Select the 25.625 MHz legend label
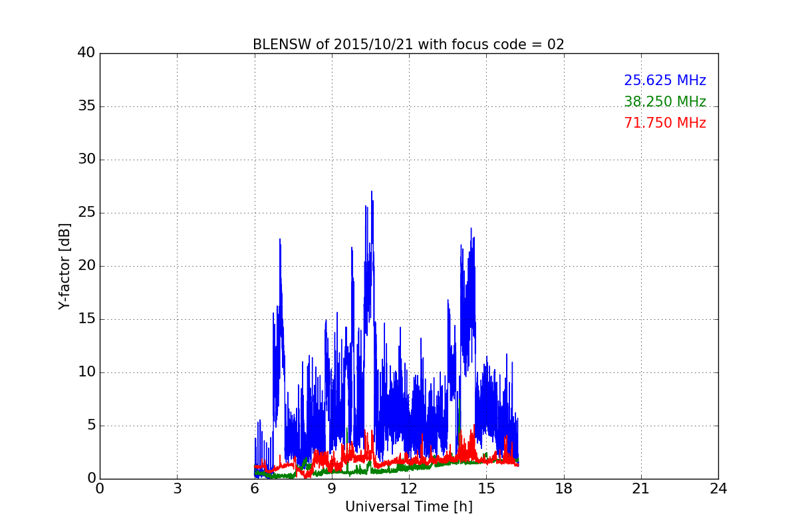This screenshot has width=798, height=532. click(665, 80)
